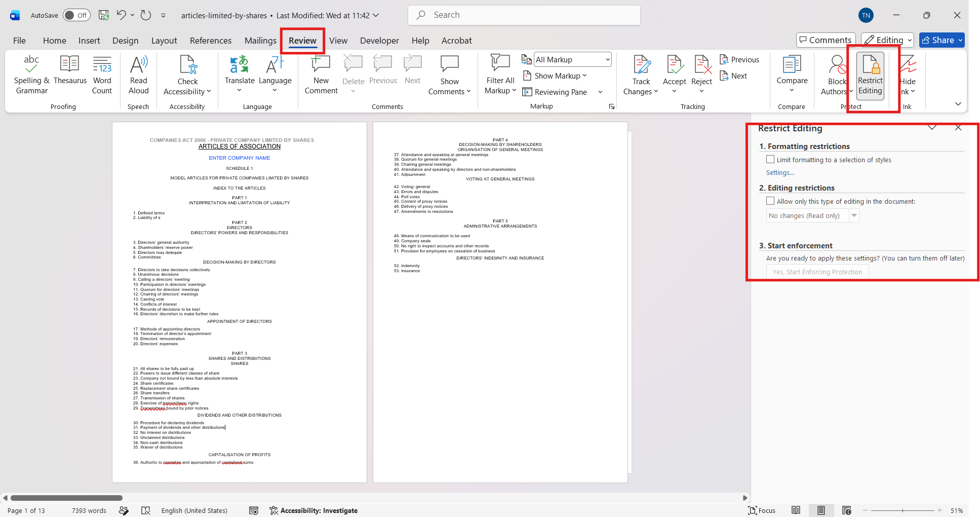Redo the last action

coord(146,15)
